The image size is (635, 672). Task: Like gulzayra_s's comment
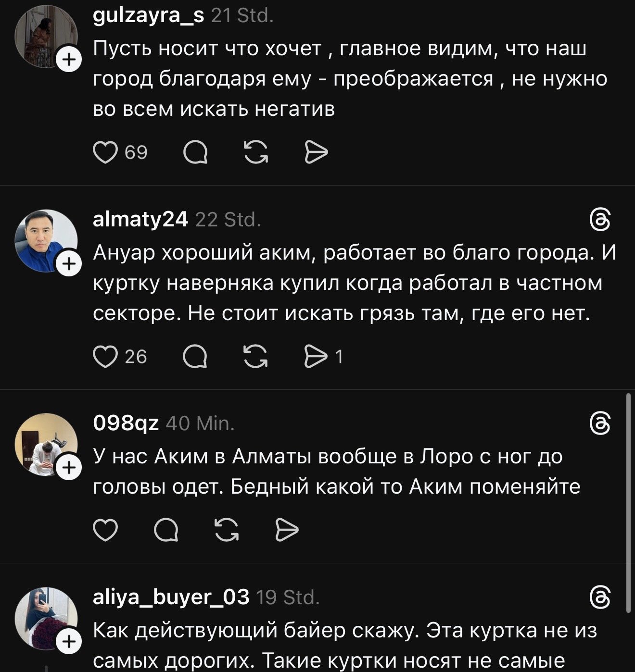(x=105, y=153)
